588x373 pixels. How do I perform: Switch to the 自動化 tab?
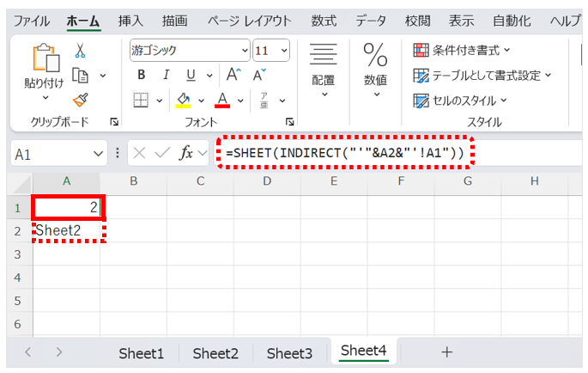pyautogui.click(x=512, y=21)
